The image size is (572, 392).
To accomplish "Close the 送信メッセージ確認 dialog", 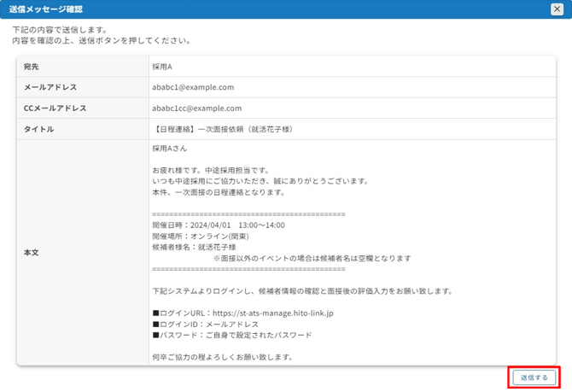I will click(557, 9).
